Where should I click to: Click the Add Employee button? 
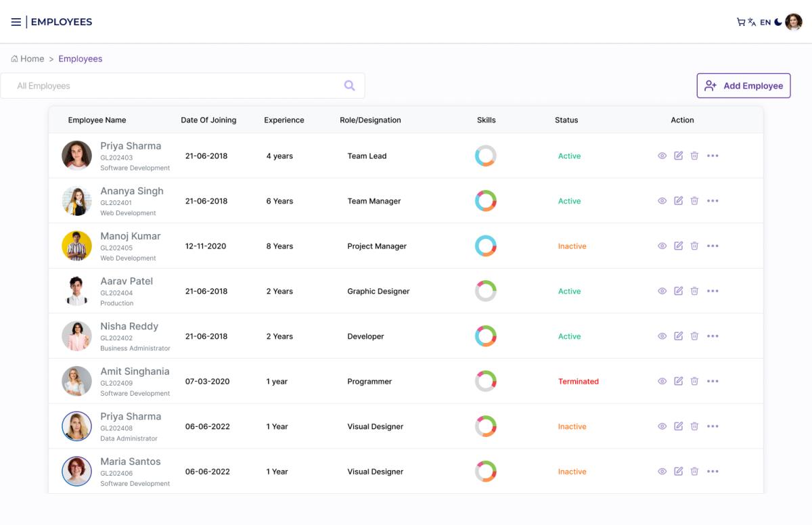coord(744,86)
